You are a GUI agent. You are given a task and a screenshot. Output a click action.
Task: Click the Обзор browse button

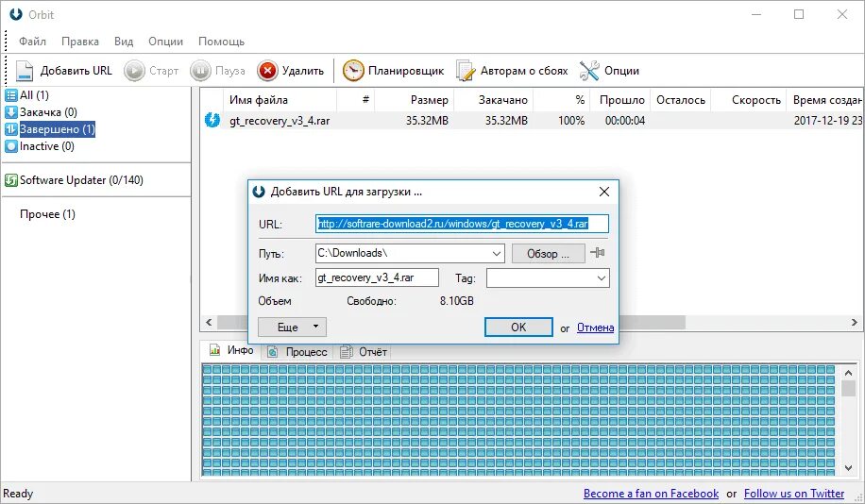(x=548, y=254)
